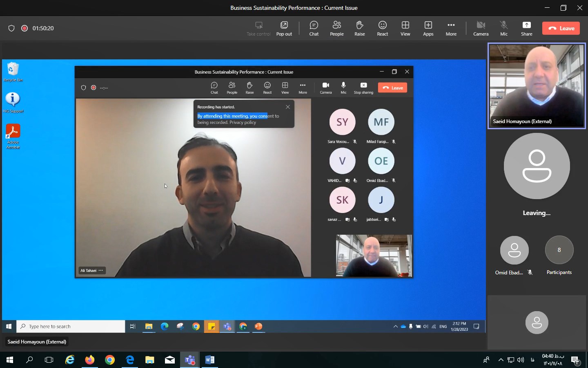Select the SY Sara Vosou avatar
588x368 pixels.
point(342,122)
